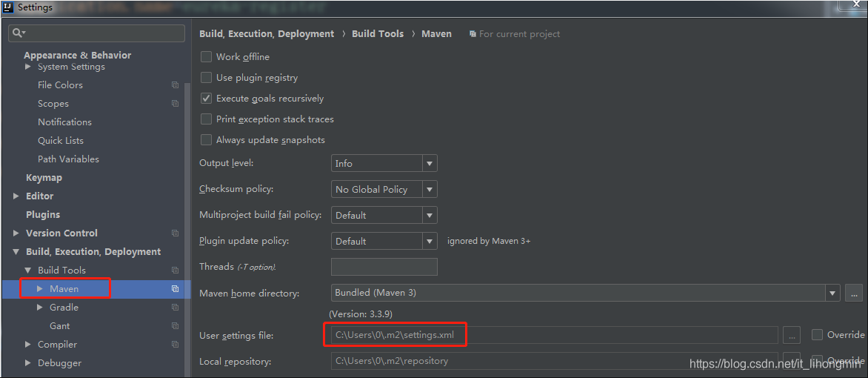The image size is (868, 378).
Task: Expand the Gradle node arrow
Action: point(40,308)
